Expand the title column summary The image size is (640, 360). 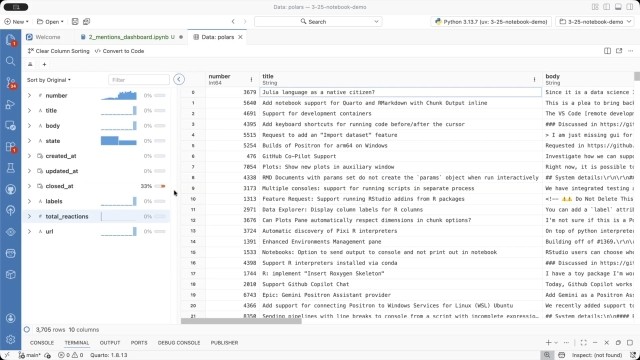click(29, 111)
